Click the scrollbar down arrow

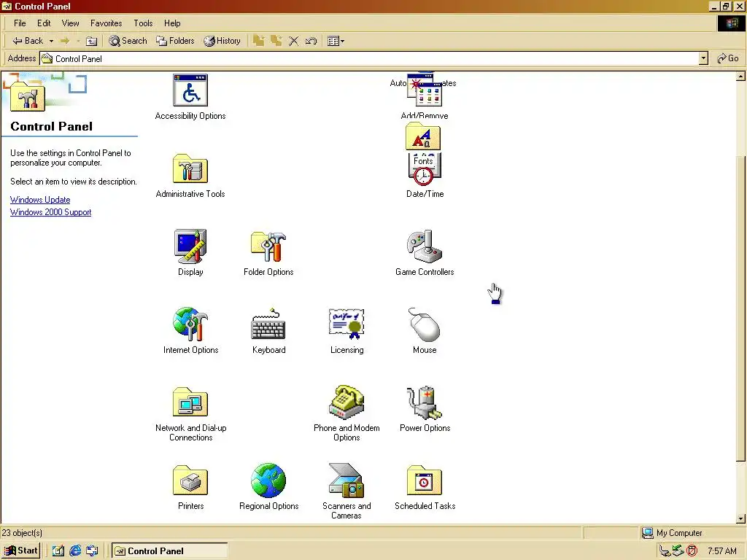point(741,518)
